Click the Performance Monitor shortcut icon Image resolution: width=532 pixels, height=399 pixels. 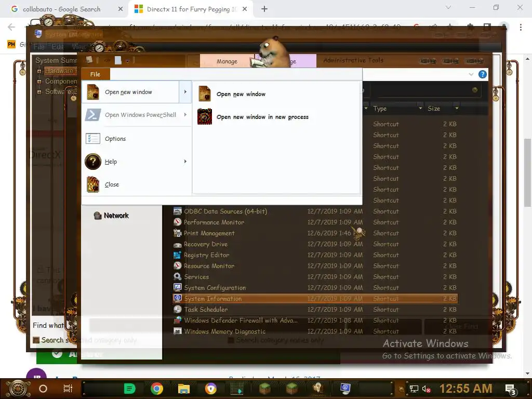(x=178, y=222)
